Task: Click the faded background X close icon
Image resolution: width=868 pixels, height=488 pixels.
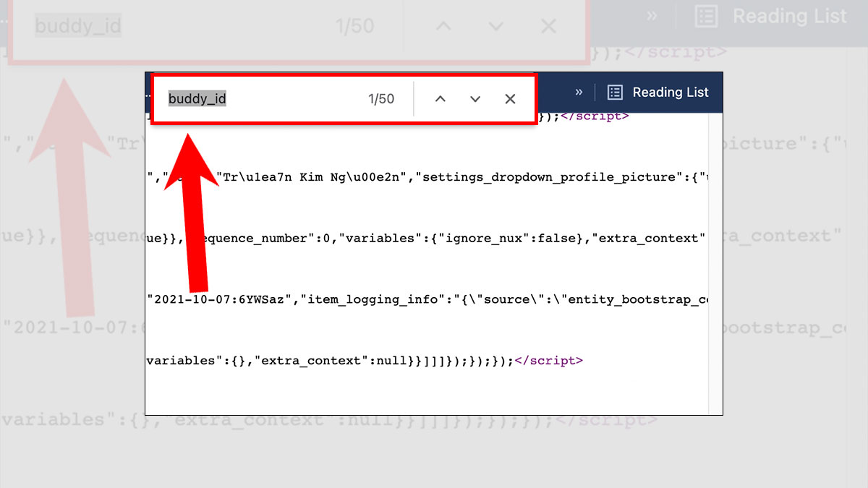Action: (x=548, y=27)
